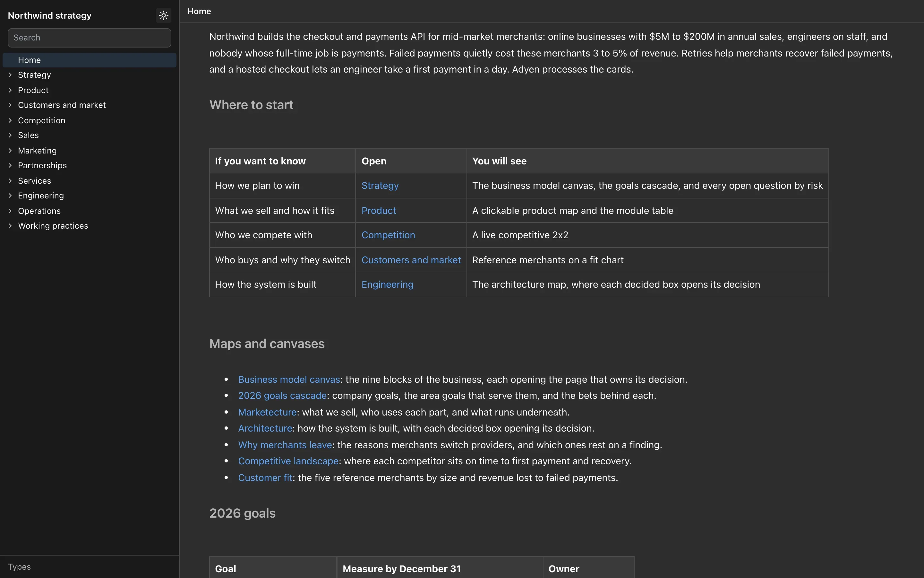Image resolution: width=924 pixels, height=578 pixels.
Task: Open Working practices label in sidebar
Action: click(x=53, y=226)
